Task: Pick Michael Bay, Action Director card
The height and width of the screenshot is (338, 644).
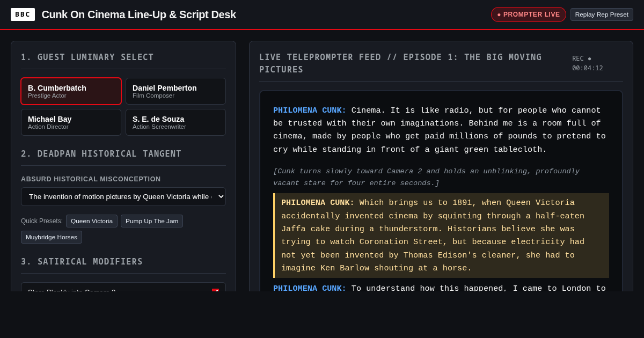Action: [x=71, y=122]
